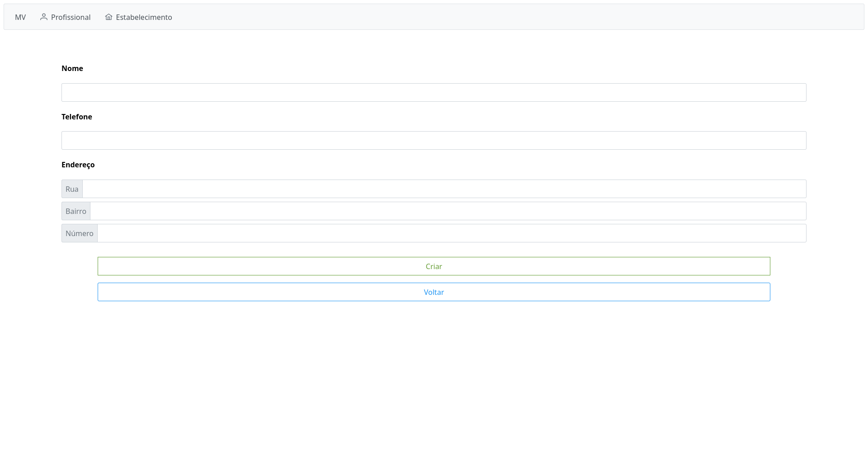868x450 pixels.
Task: Click the Rua prefix label
Action: 72,189
